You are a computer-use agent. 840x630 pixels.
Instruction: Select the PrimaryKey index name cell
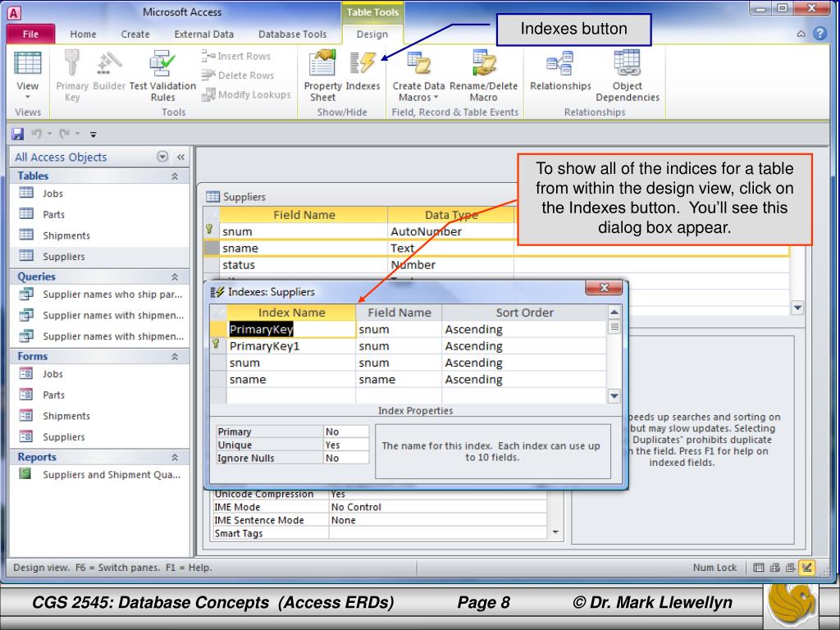pyautogui.click(x=291, y=330)
